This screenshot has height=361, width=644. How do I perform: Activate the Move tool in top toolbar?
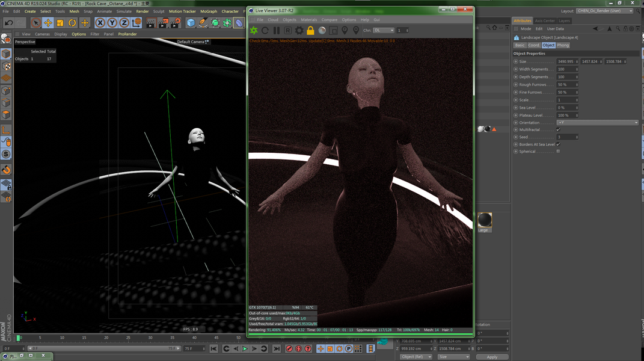pos(48,23)
